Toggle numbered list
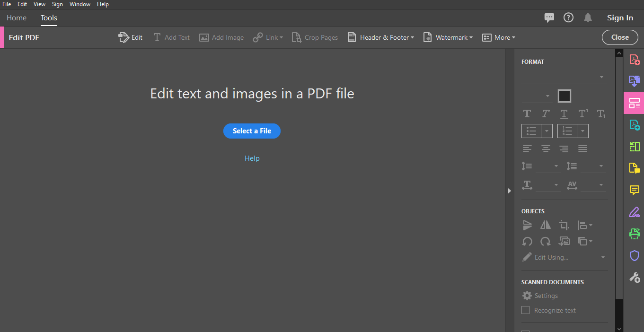Viewport: 644px width, 332px height. coord(567,131)
